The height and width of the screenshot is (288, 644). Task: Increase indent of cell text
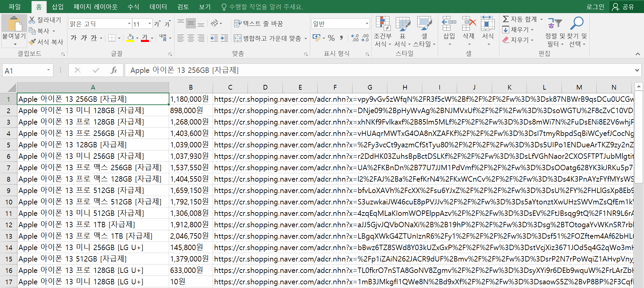[224, 38]
